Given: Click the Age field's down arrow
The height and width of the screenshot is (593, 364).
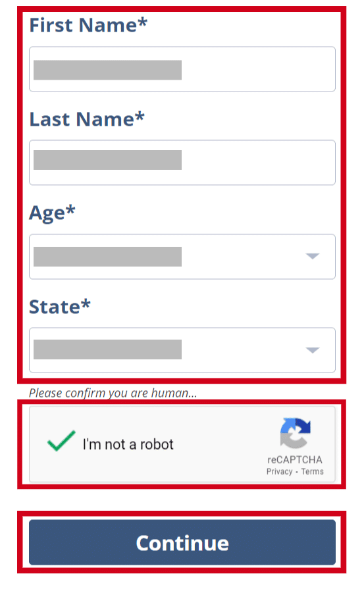Looking at the screenshot, I should [313, 257].
